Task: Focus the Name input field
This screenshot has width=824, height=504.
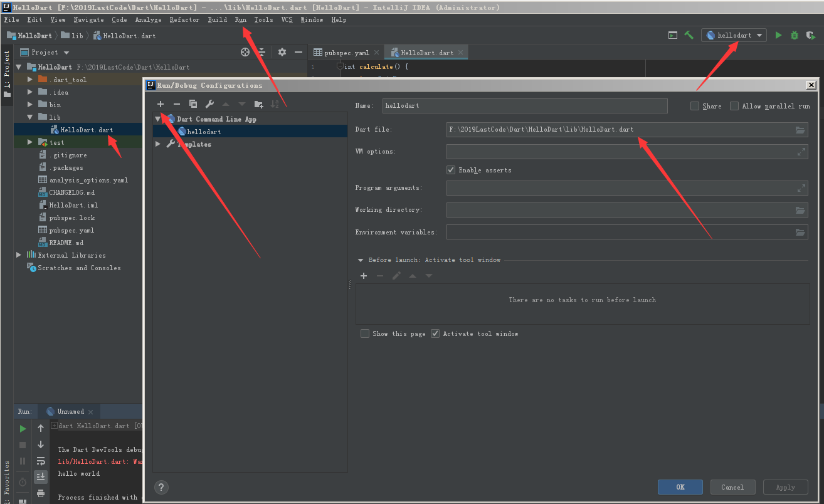Action: (x=526, y=106)
